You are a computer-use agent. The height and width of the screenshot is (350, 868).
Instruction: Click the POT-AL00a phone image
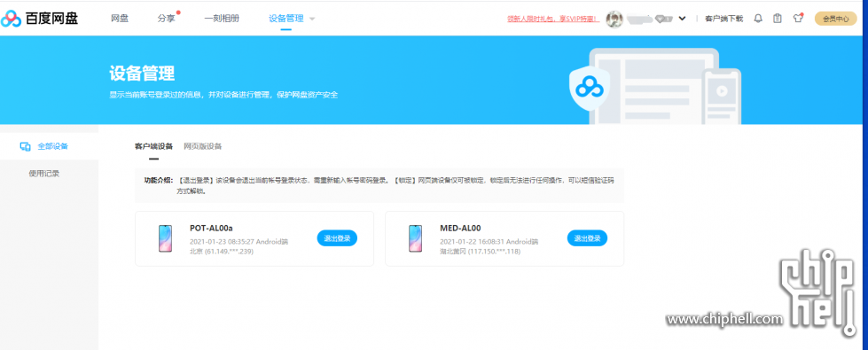point(165,238)
